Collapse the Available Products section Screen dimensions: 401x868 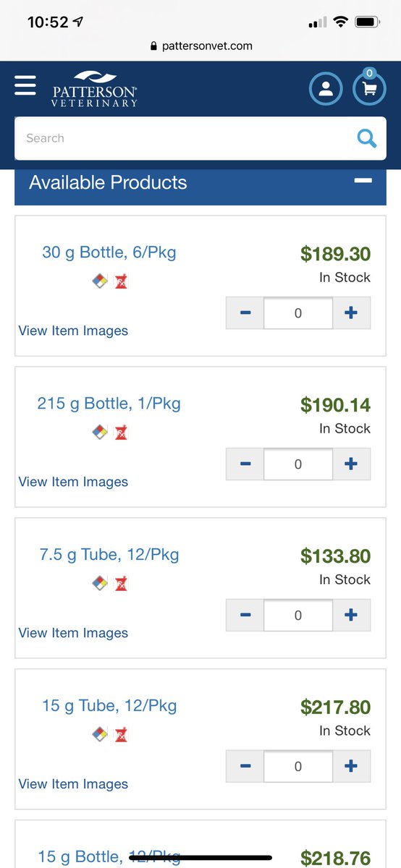point(363,181)
